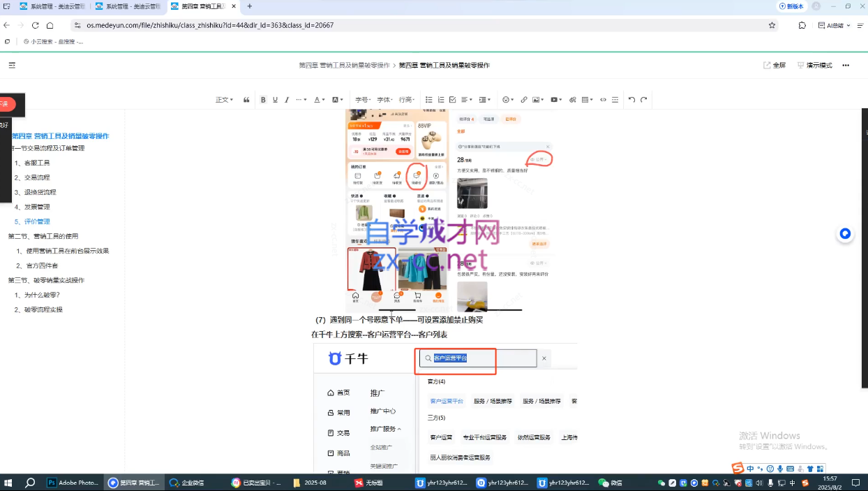Open the font color picker
Screen dimensions: 868x491
pyautogui.click(x=319, y=100)
